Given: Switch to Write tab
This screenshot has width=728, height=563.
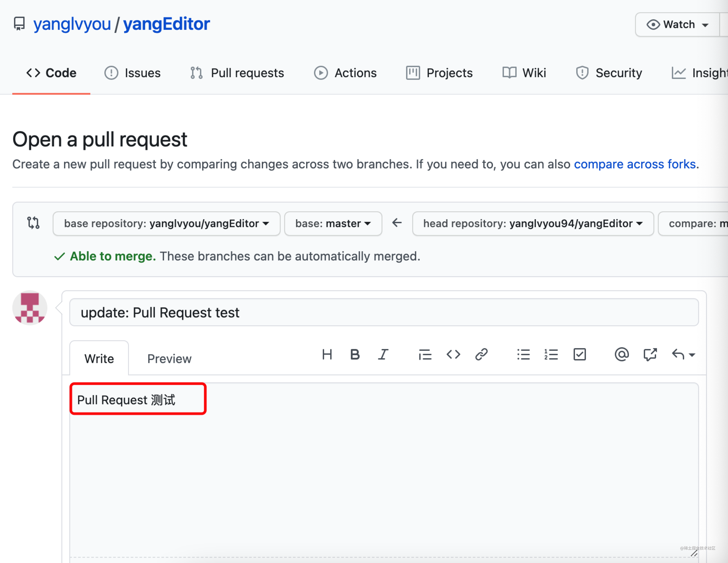Looking at the screenshot, I should coord(99,358).
